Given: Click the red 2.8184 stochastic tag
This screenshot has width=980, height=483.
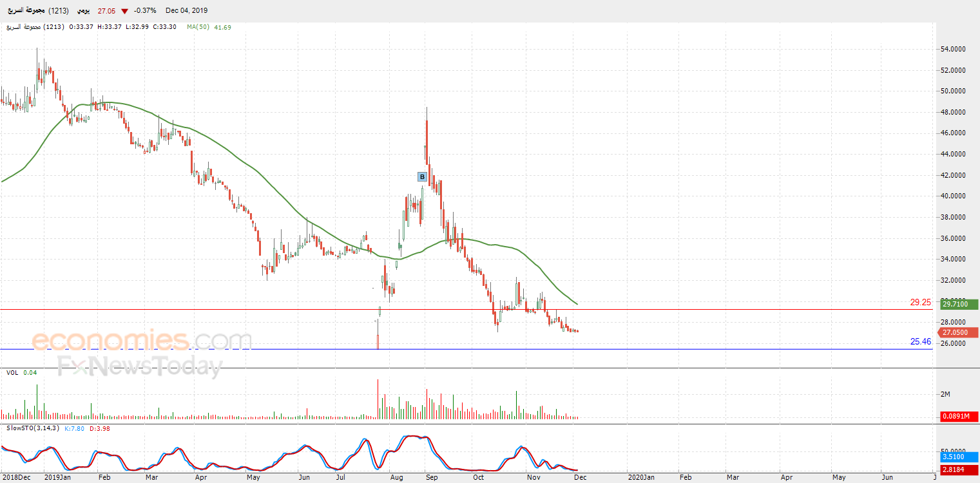Looking at the screenshot, I should pos(959,469).
